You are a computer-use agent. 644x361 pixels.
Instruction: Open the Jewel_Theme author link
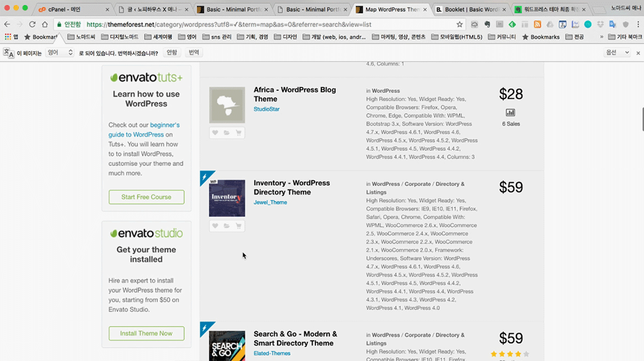point(270,202)
